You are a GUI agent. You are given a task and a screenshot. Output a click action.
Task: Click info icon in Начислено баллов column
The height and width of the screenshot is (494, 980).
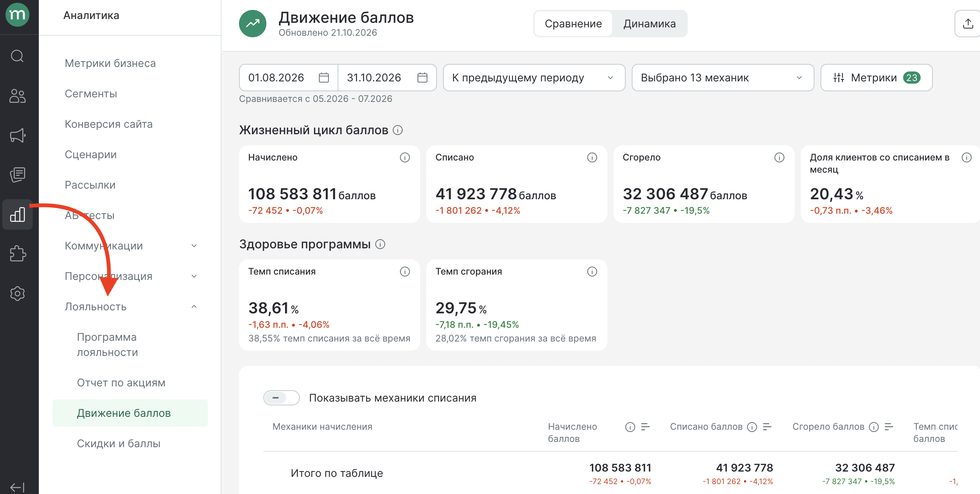pos(630,427)
